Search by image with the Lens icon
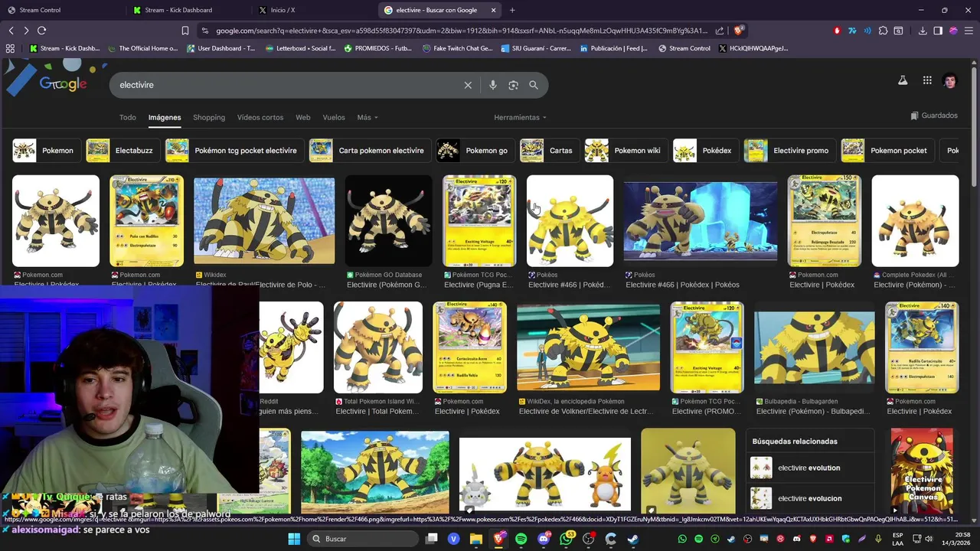The width and height of the screenshot is (980, 551). tap(514, 85)
